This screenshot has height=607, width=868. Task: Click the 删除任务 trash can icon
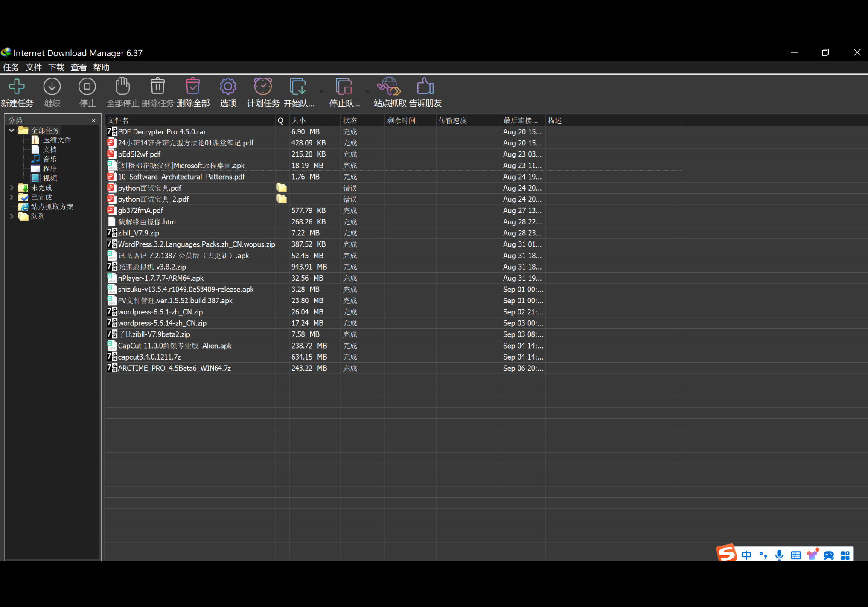tap(157, 86)
